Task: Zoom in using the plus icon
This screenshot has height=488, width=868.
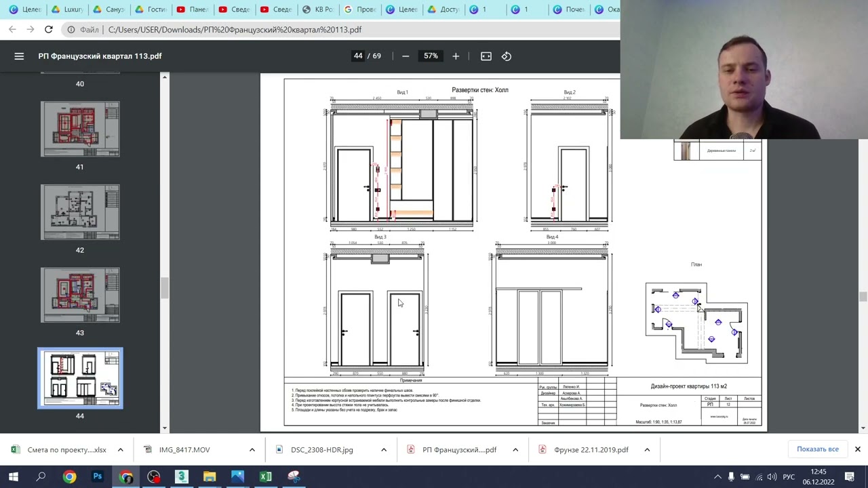Action: [x=456, y=56]
